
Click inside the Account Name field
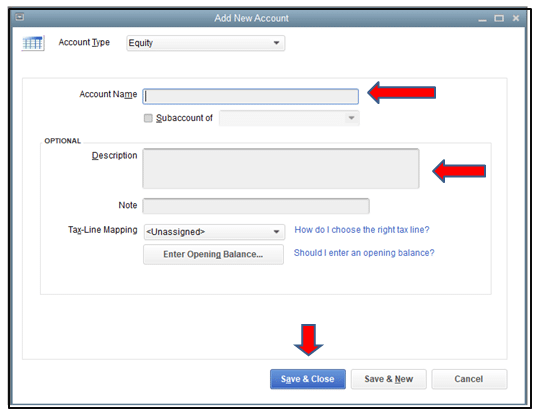(x=251, y=97)
